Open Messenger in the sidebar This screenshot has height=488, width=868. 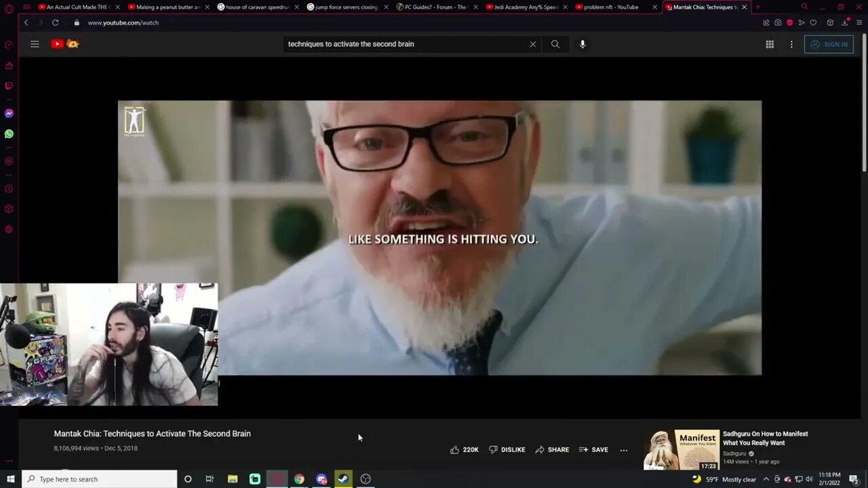9,114
